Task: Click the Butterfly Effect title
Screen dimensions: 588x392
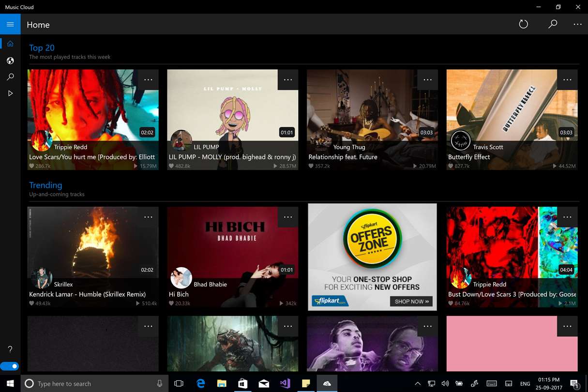Action: (x=469, y=157)
